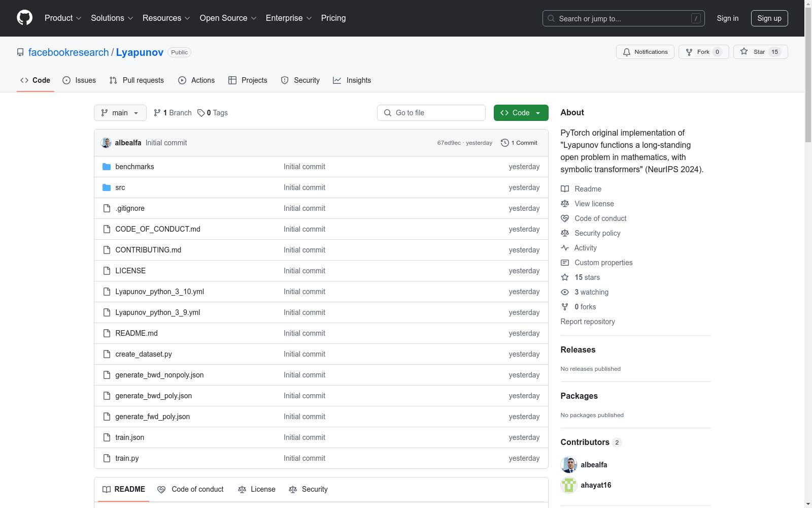812x508 pixels.
Task: Click the Code of conduct heart icon in About
Action: [x=565, y=218]
